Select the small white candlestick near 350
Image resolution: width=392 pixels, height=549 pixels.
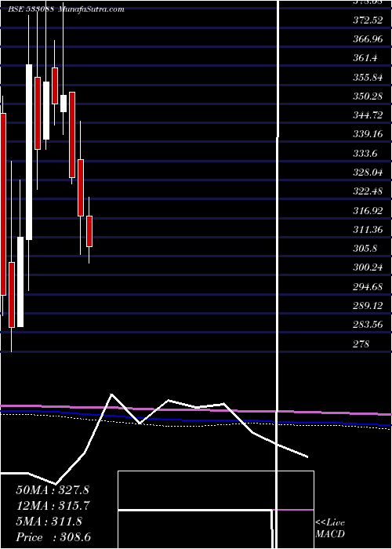click(64, 104)
